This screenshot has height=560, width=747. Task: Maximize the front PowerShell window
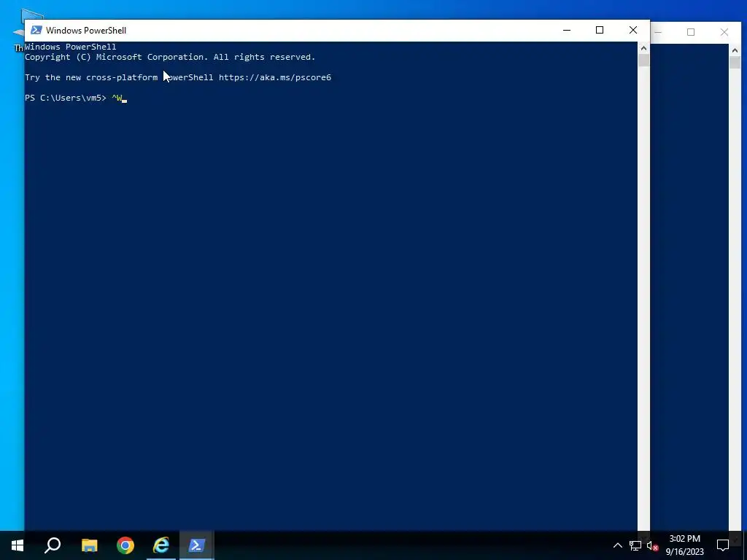tap(600, 31)
